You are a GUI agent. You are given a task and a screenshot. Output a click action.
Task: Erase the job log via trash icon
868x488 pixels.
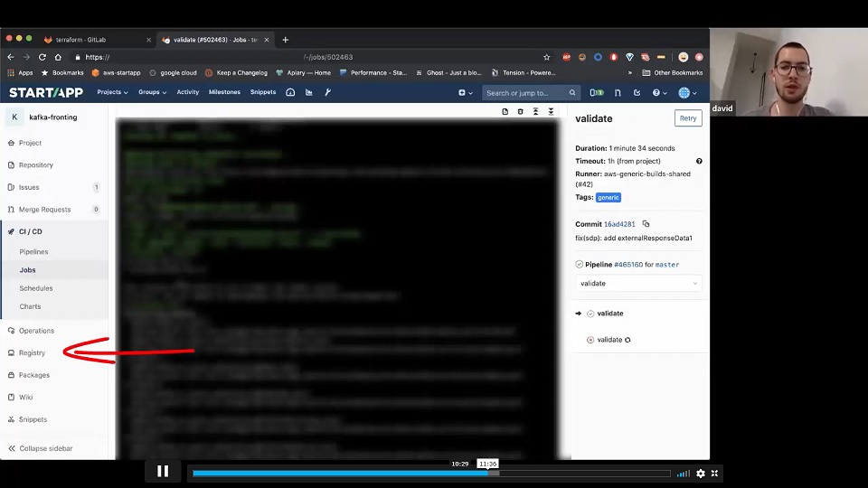(520, 112)
